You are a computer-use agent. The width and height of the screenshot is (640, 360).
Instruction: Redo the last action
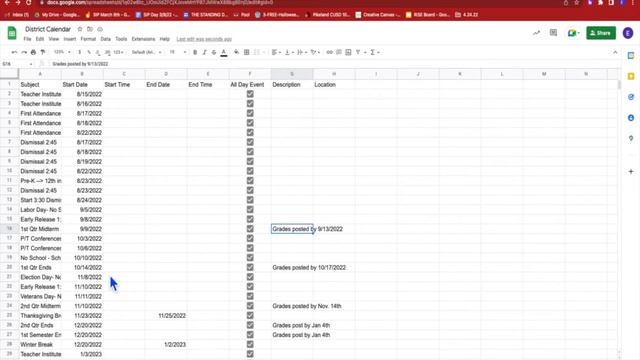[24, 52]
